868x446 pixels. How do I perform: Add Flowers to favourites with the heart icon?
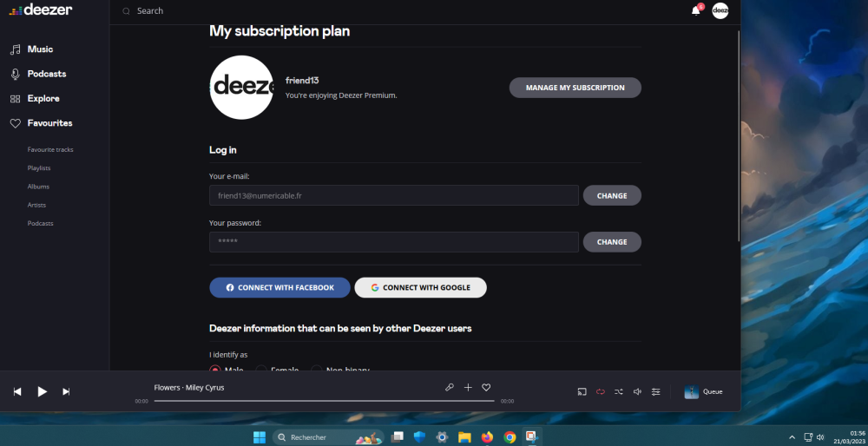486,388
